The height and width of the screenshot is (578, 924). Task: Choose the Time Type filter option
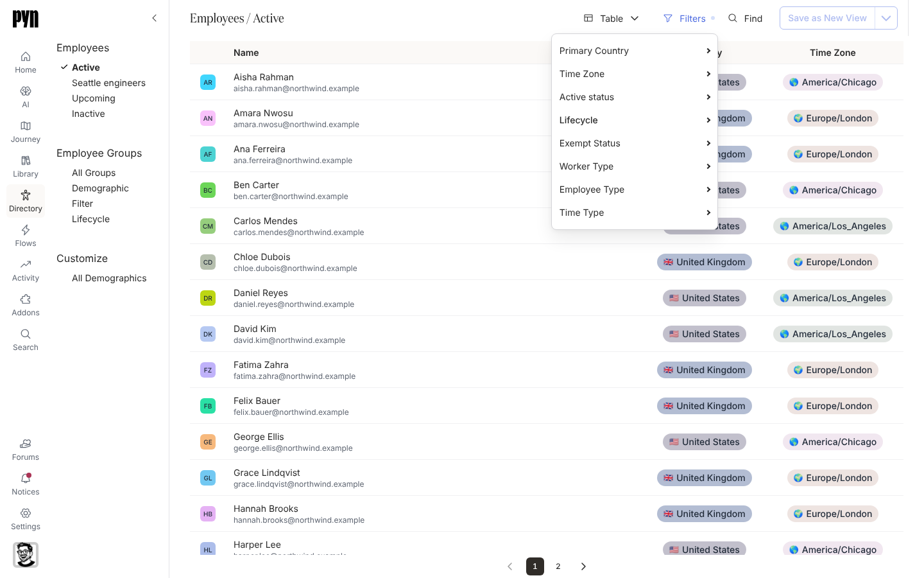click(x=635, y=213)
